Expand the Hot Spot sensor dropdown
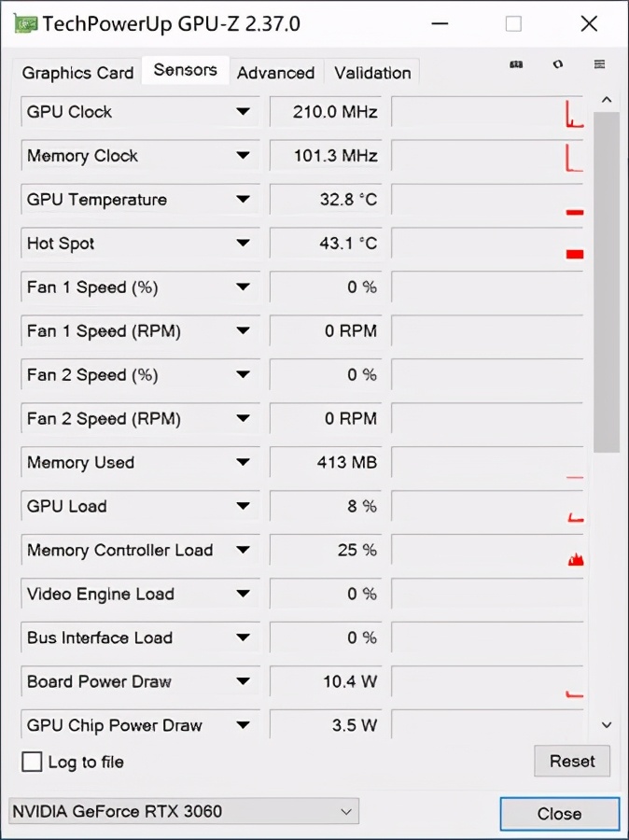Image resolution: width=629 pixels, height=840 pixels. [244, 244]
